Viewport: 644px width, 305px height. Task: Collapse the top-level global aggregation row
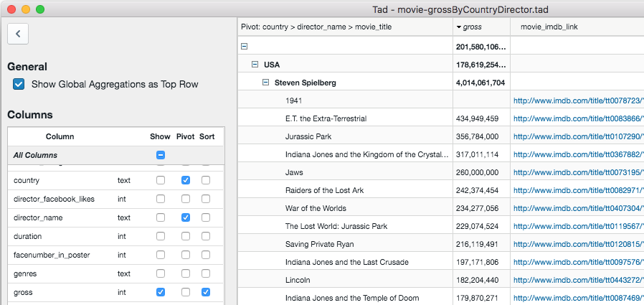tap(244, 46)
